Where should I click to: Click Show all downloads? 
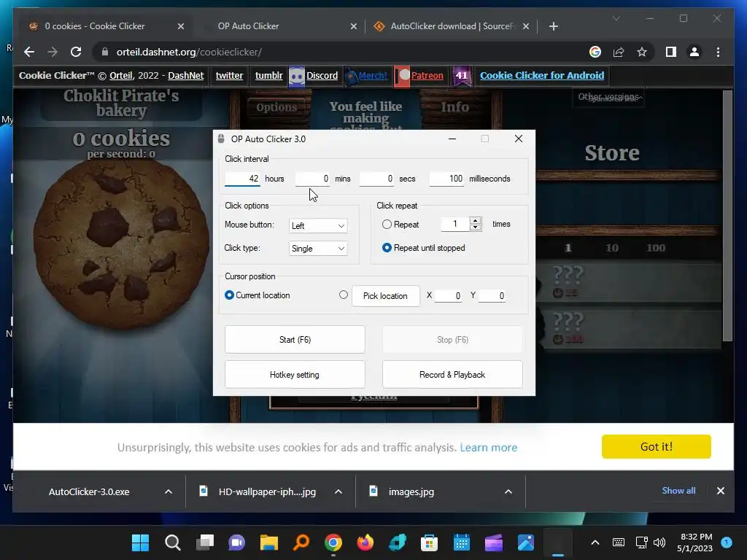(678, 491)
